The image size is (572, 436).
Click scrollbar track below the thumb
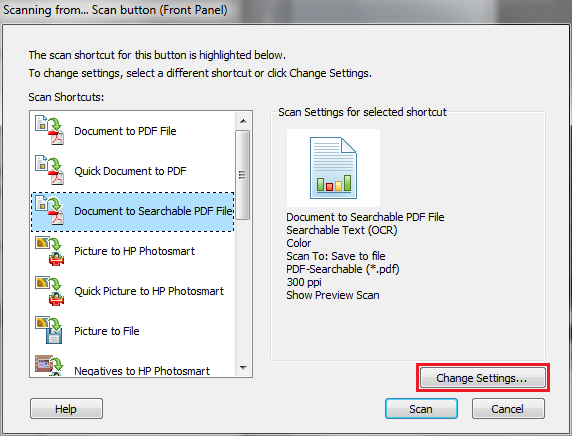coord(243,289)
